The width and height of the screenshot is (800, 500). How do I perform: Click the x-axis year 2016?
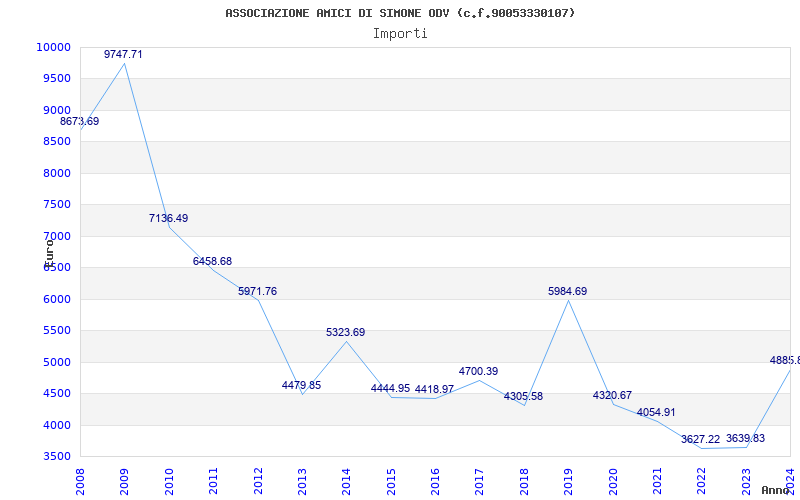tap(435, 481)
